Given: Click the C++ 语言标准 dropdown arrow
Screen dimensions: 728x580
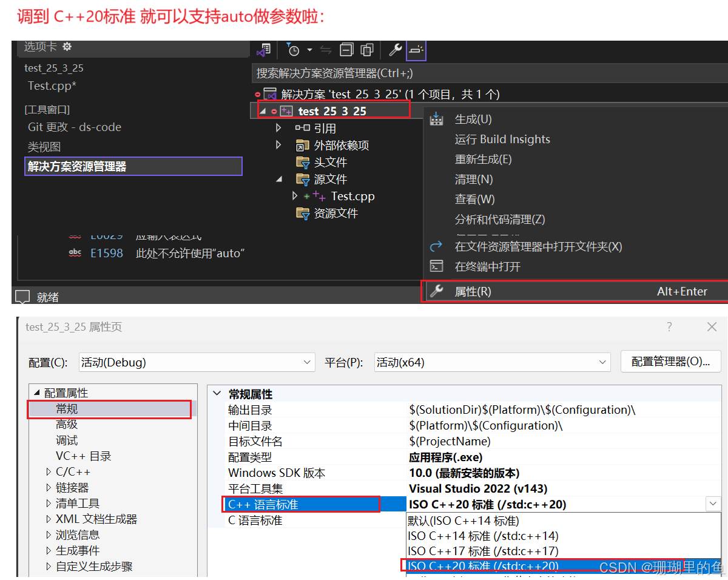Looking at the screenshot, I should pyautogui.click(x=713, y=504).
